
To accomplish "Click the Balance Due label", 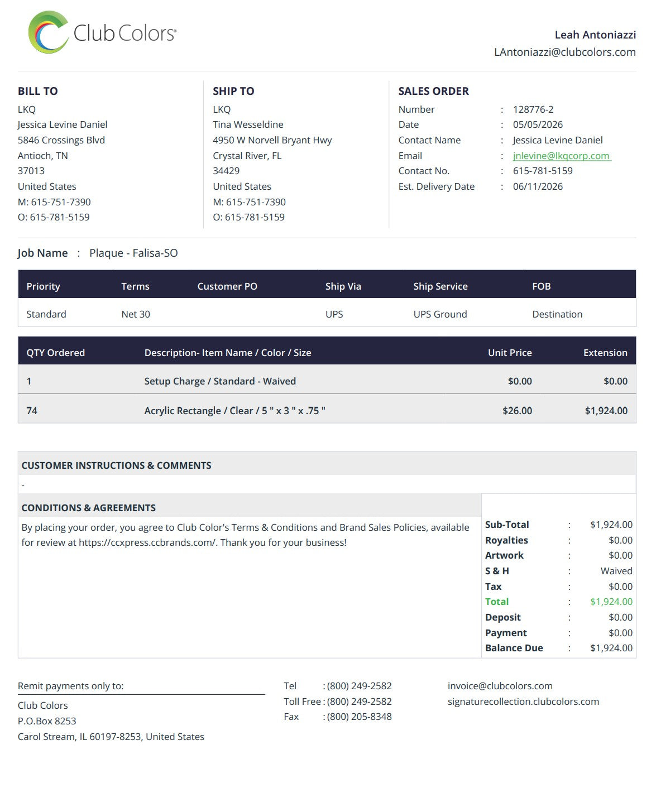I will click(x=514, y=648).
